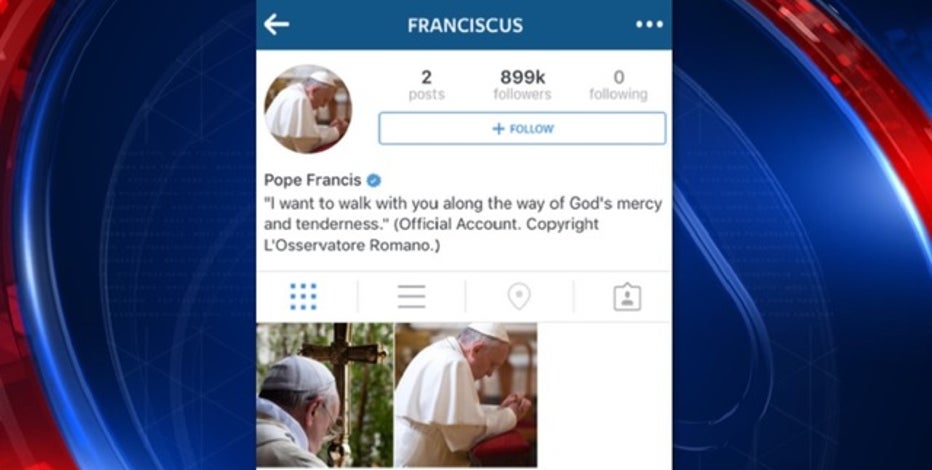Image resolution: width=932 pixels, height=470 pixels.
Task: Click the Pope Francis profile name
Action: coord(313,180)
